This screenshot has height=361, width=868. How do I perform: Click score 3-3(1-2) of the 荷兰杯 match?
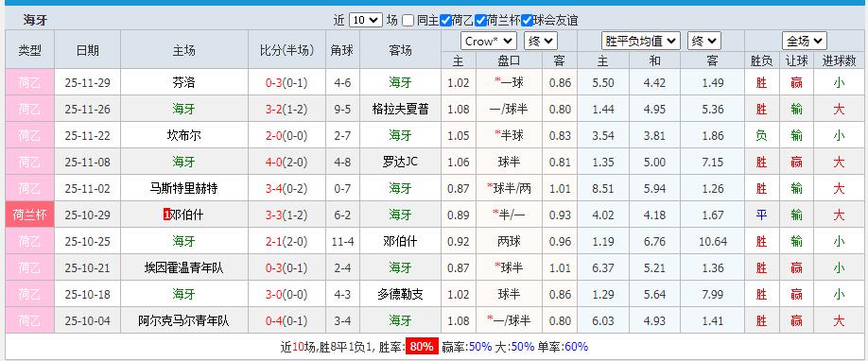pos(286,215)
